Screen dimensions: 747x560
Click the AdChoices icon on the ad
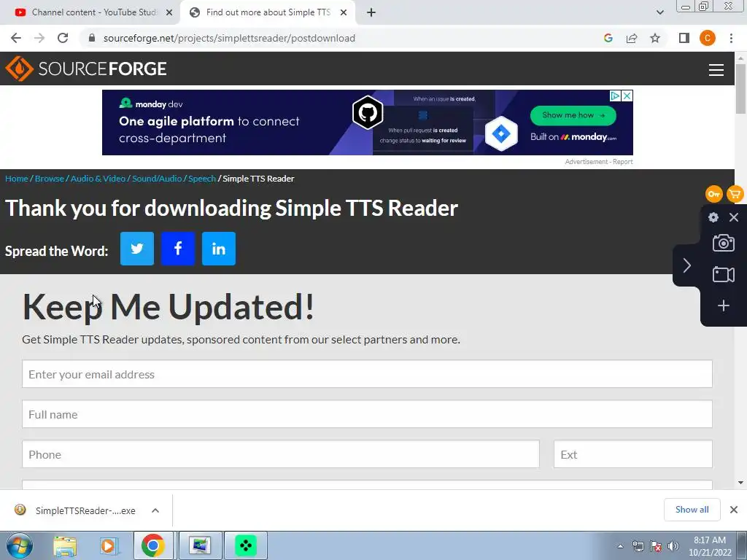616,96
